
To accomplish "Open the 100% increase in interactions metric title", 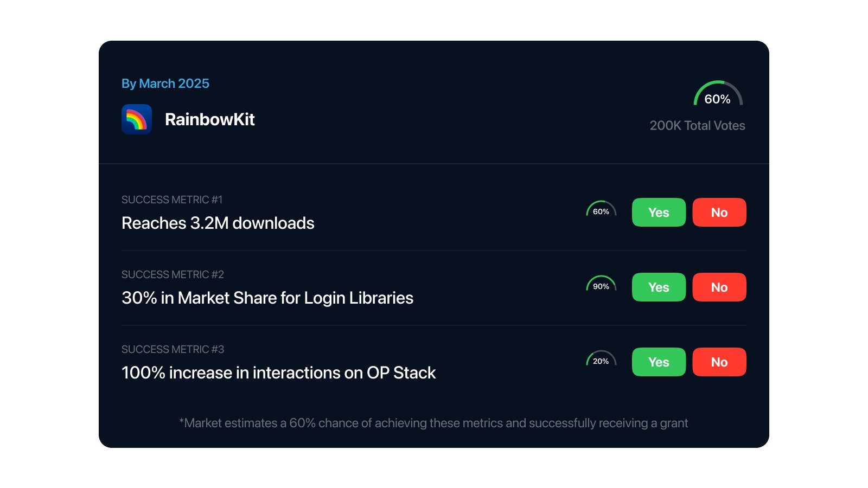I will (x=278, y=373).
